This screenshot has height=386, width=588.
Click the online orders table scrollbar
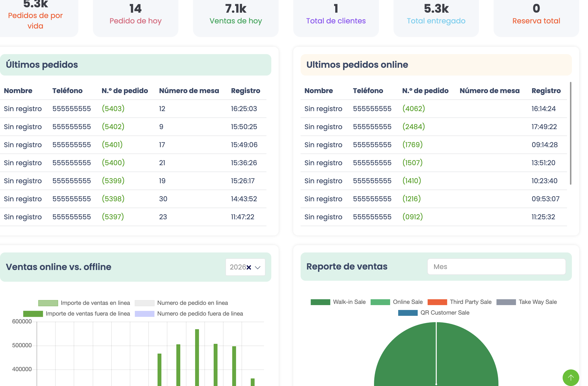click(570, 133)
